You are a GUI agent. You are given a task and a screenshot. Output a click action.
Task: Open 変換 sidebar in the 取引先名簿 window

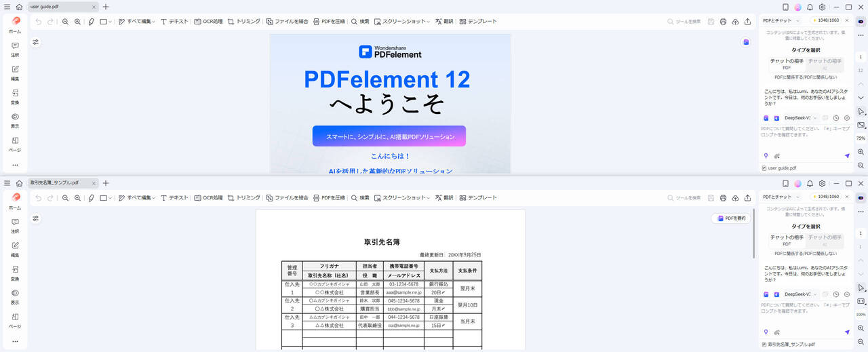15,273
